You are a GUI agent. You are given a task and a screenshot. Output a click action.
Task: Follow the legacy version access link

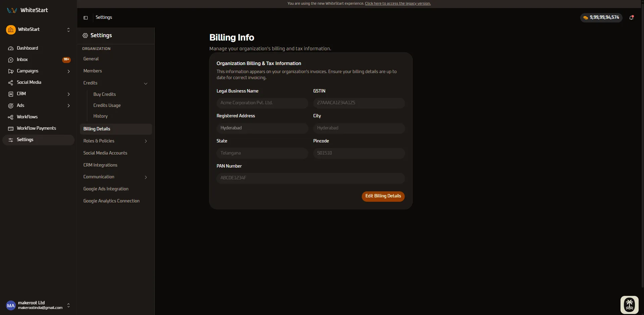tap(398, 4)
